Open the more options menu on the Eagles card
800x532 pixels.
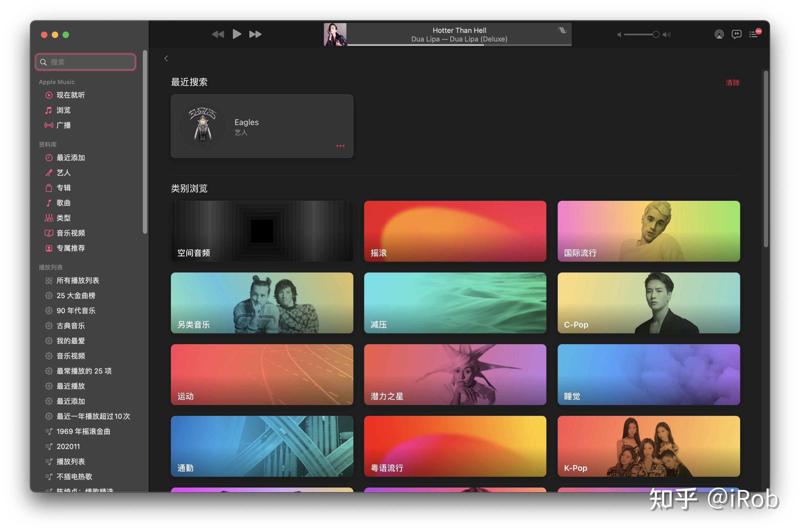pos(340,146)
